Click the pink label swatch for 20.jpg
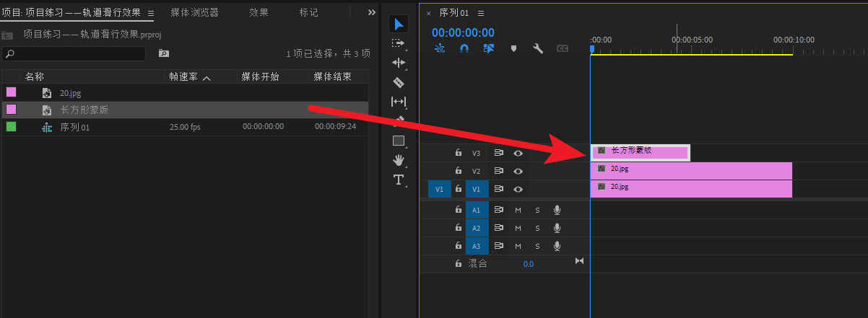Viewport: 868px width, 318px height. coord(11,92)
